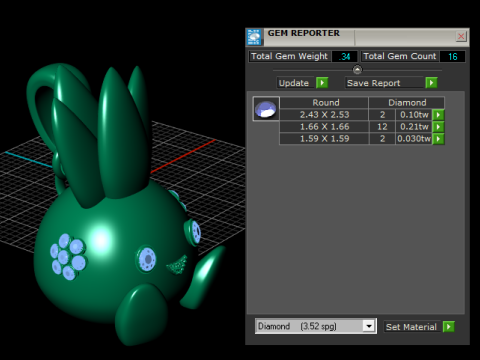Viewport: 480px width, 360px height.
Task: Click the green arrow on the 0.10tw row
Action: click(x=438, y=115)
